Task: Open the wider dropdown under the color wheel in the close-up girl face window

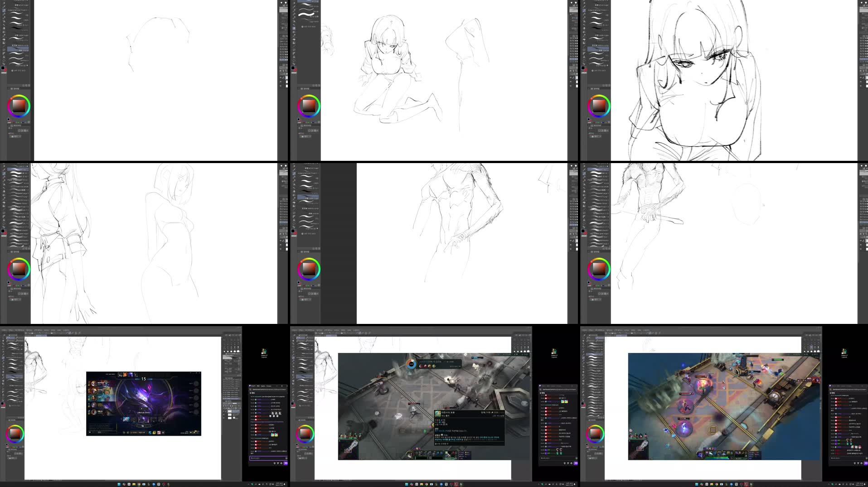Action: click(603, 130)
